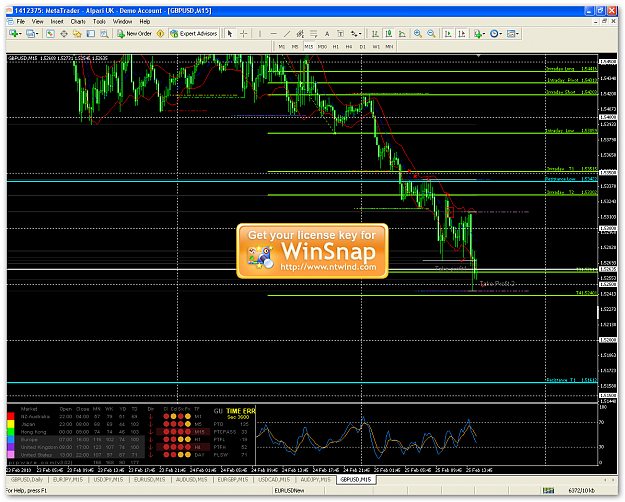Select the standard cursor tool

point(230,34)
